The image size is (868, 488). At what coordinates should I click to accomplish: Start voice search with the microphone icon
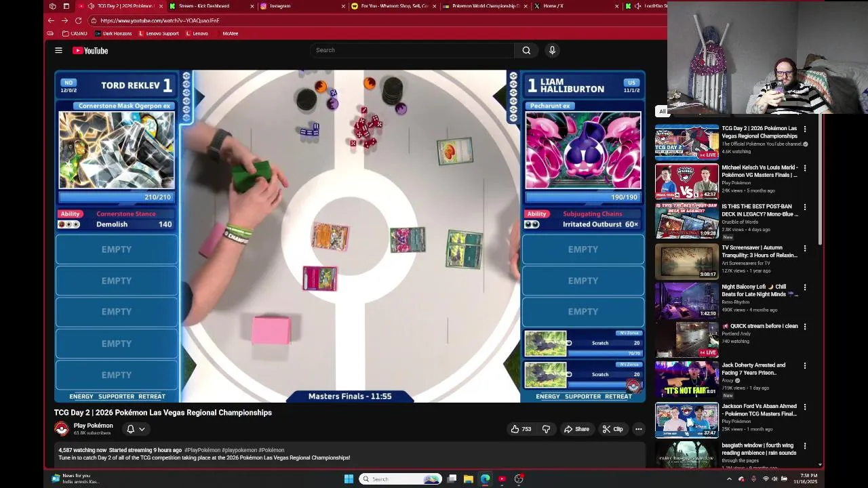[x=552, y=50]
